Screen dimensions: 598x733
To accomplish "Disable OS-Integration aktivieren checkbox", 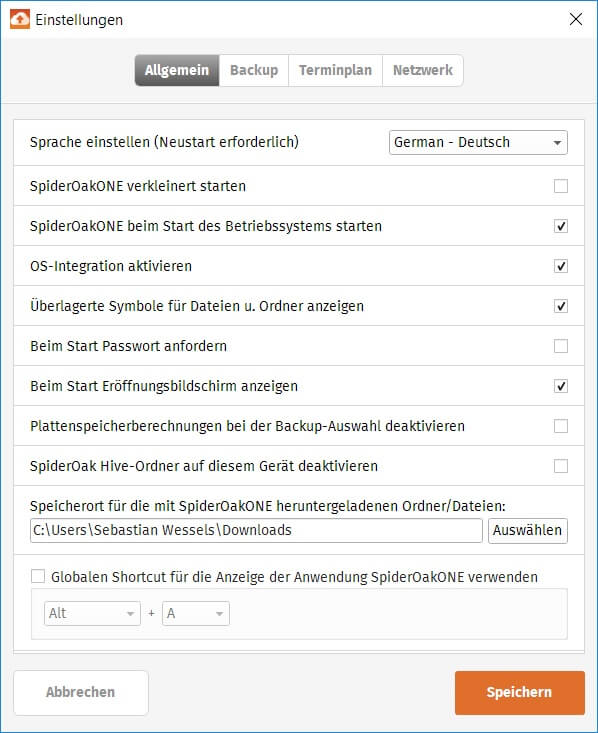I will 561,266.
